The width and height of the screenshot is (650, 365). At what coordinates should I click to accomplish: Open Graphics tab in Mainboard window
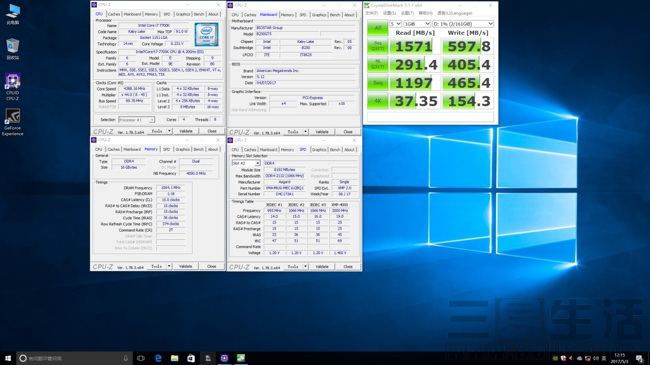(319, 15)
